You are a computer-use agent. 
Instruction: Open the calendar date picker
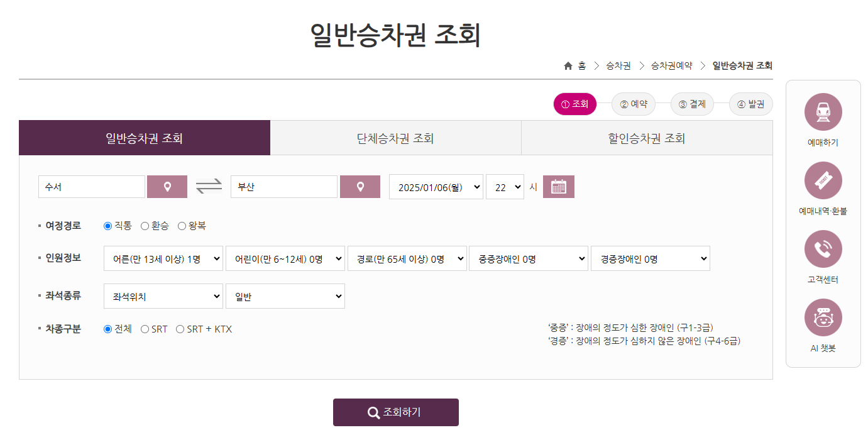click(558, 186)
